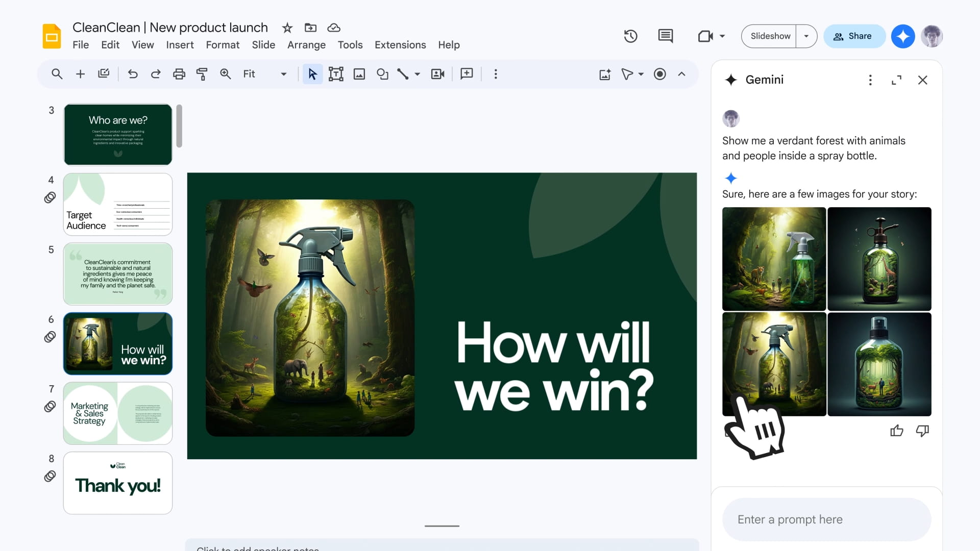Screen dimensions: 980x551
Task: Click the insert image icon
Action: click(359, 74)
